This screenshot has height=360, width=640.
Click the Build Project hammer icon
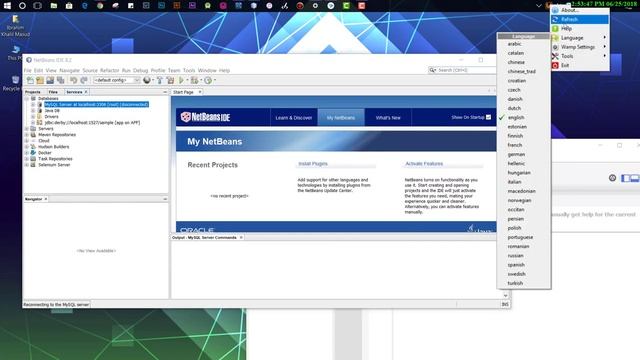160,80
